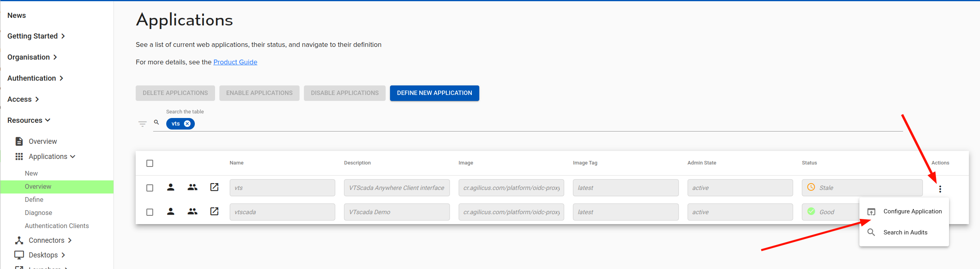Click the magnifier search icon in the table search
The image size is (980, 269).
click(157, 123)
